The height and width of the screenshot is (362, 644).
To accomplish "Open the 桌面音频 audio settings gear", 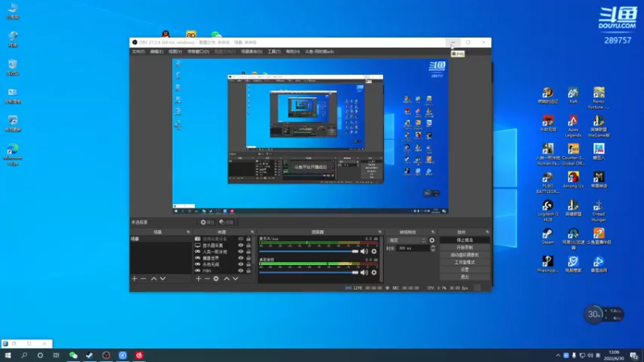I will pos(374,273).
